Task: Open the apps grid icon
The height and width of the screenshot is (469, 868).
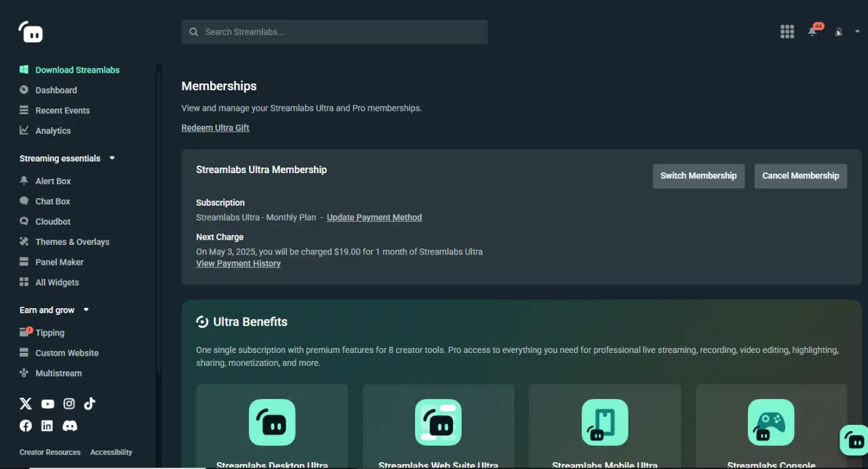Action: [787, 31]
